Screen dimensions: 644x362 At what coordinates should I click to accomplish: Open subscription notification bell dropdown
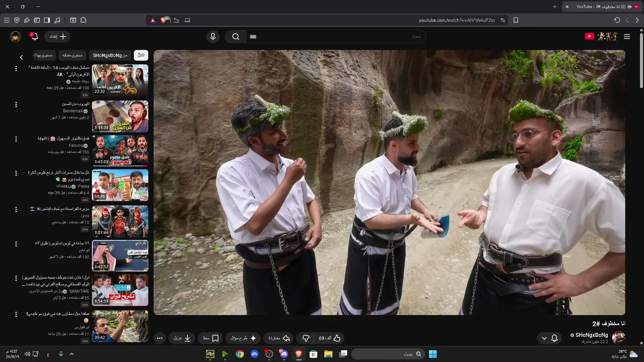(549, 338)
